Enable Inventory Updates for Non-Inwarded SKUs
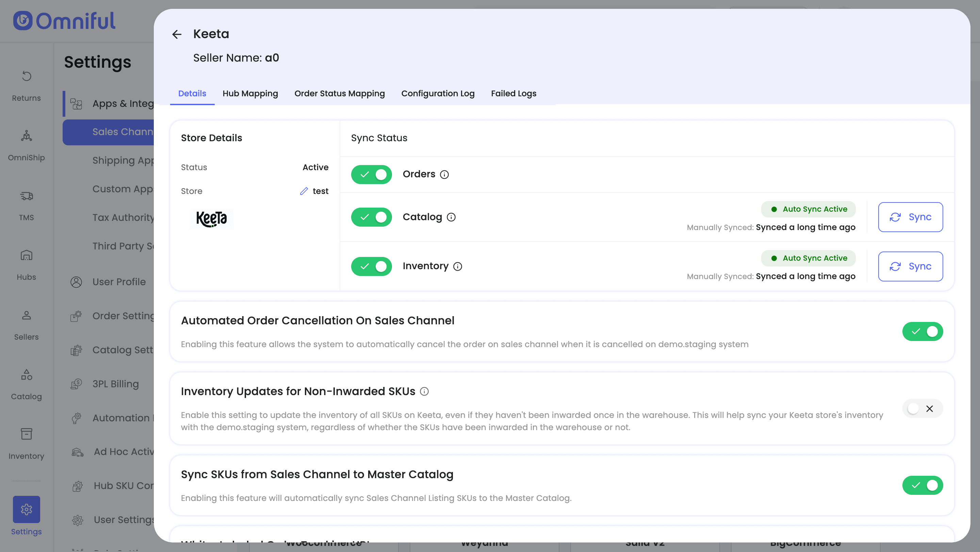The height and width of the screenshot is (552, 980). 922,409
